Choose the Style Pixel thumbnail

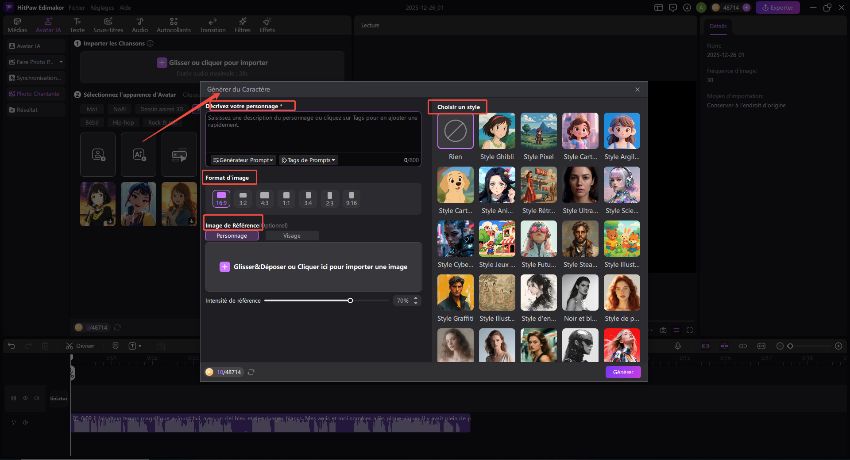539,131
